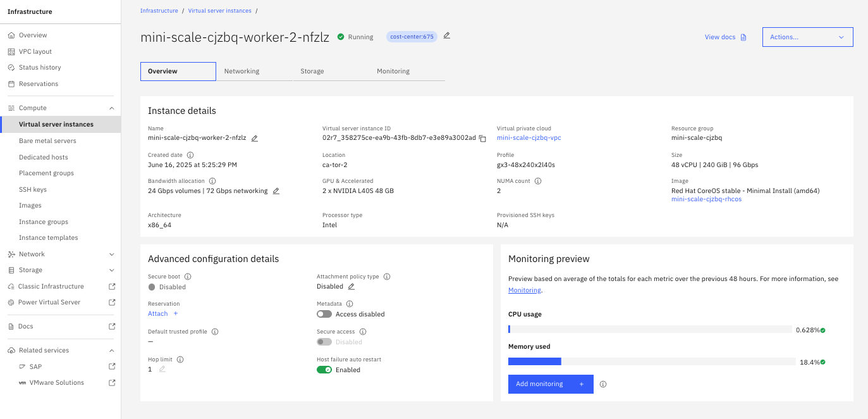Click the Memory used progress bar
This screenshot has height=419, width=868.
click(651, 361)
